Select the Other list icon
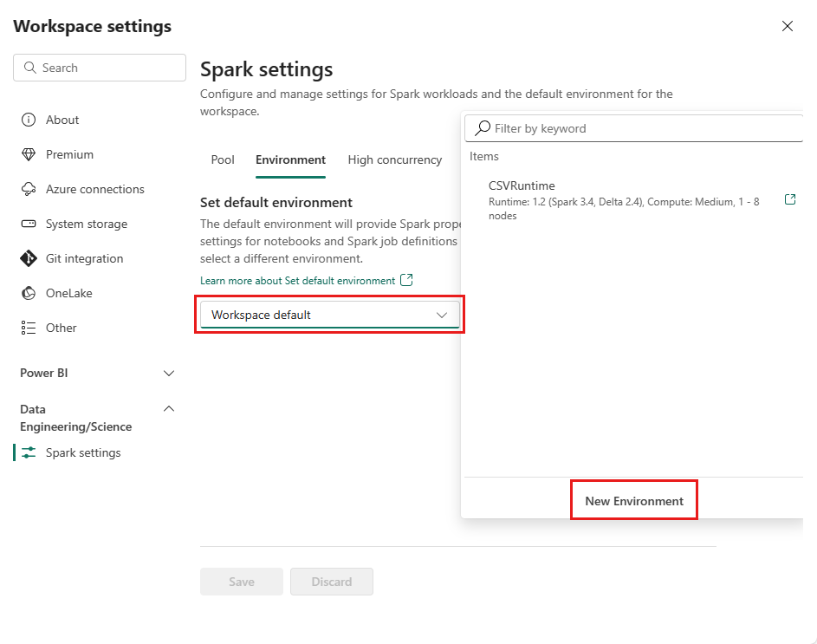Screen dimensions: 817x644 coord(29,328)
